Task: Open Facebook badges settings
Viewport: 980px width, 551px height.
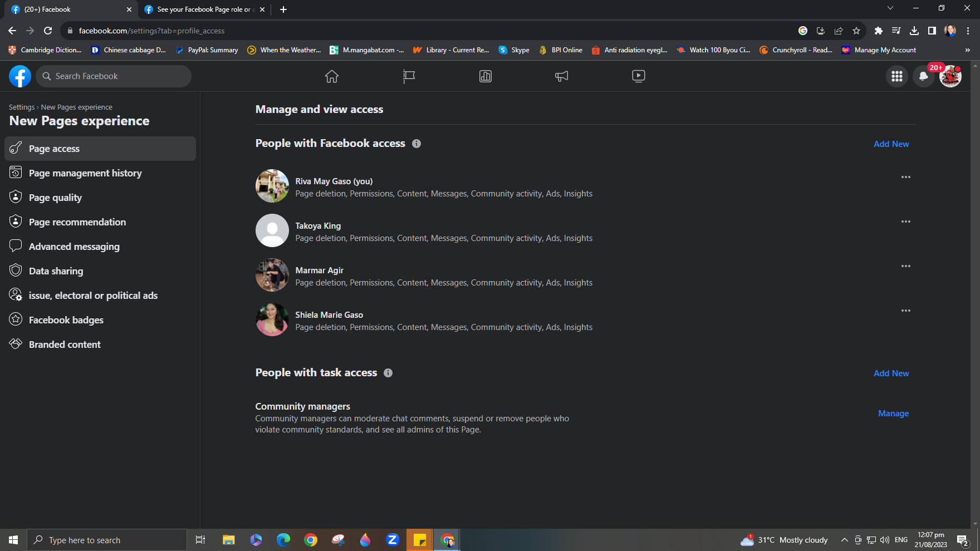Action: 100,320
